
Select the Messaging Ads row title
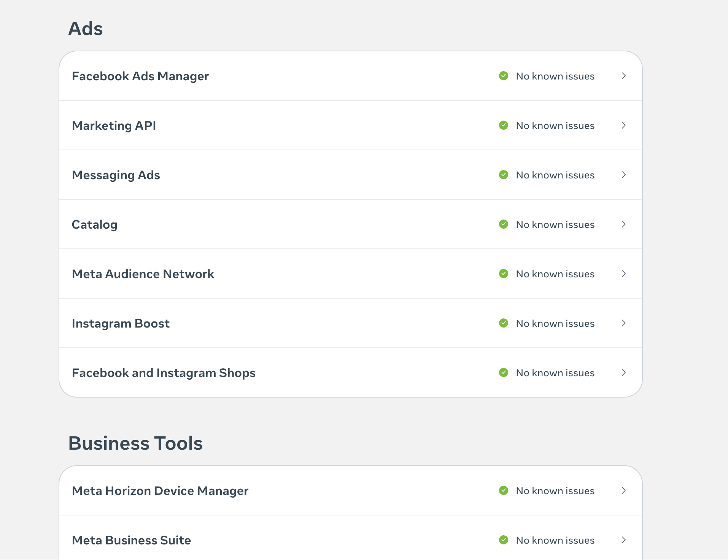pos(116,175)
